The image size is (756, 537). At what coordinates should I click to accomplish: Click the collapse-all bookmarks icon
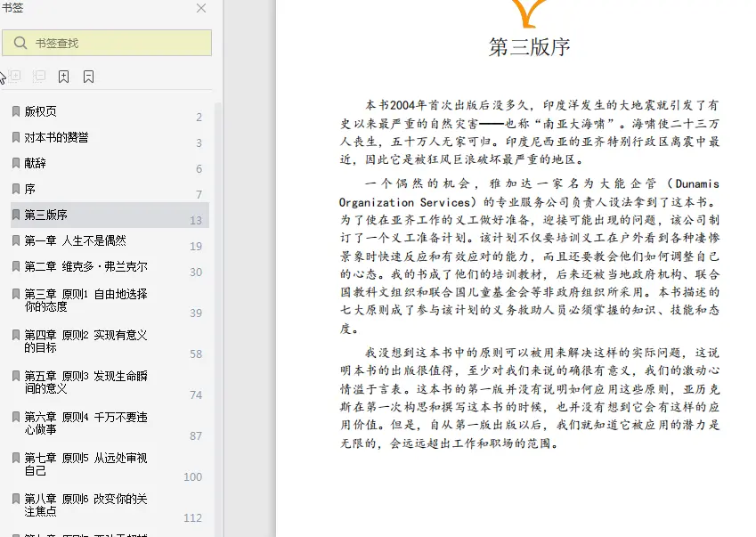pyautogui.click(x=39, y=77)
